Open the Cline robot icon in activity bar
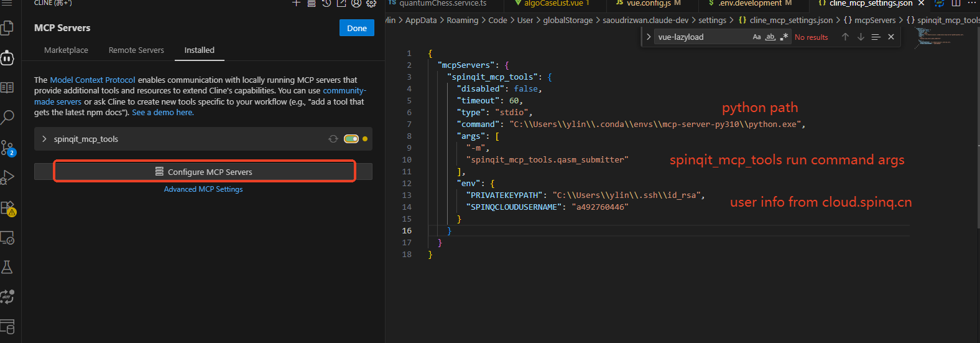The image size is (980, 343). (7, 58)
